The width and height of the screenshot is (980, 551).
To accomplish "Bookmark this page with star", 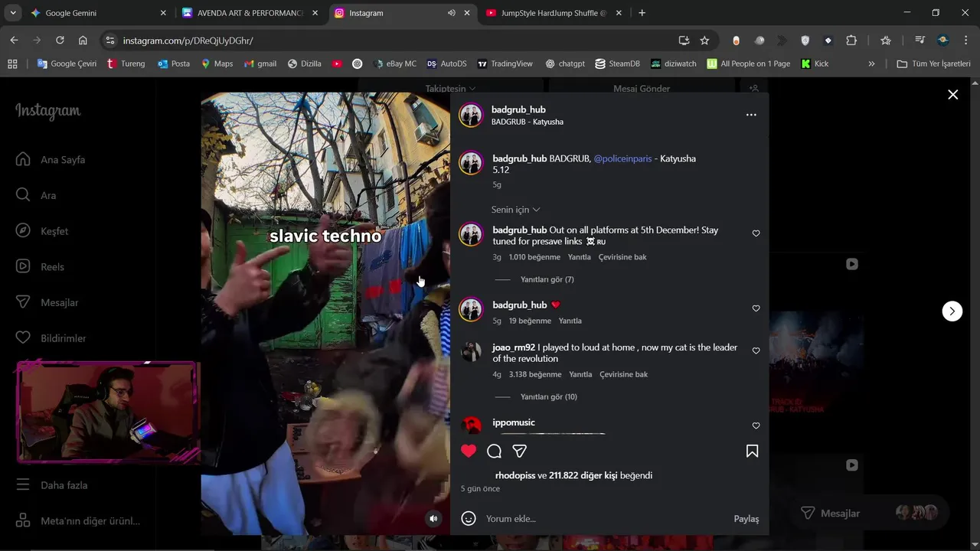I will (x=704, y=41).
